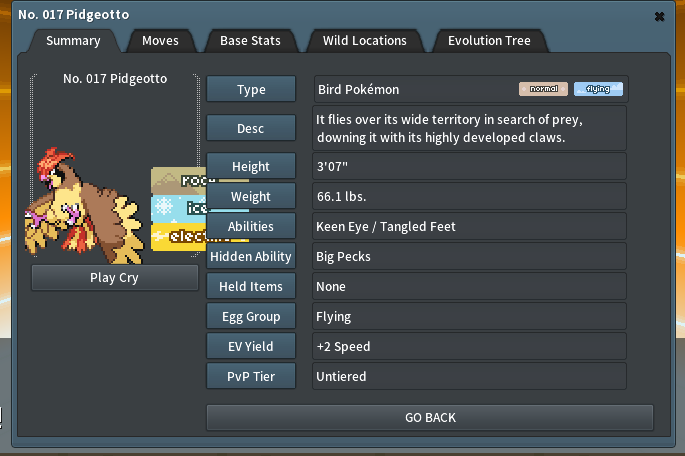Click the held items value 'None'
This screenshot has width=685, height=456.
(x=331, y=287)
